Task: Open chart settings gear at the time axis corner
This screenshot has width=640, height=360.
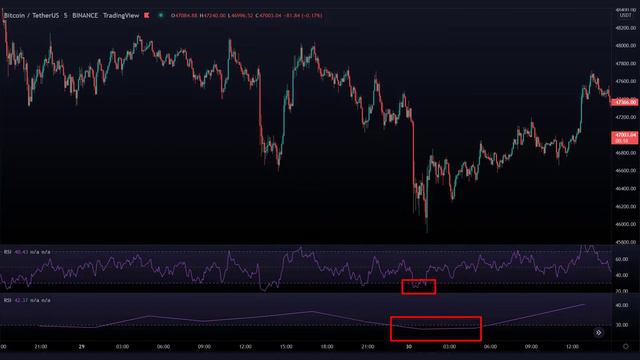Action: (x=625, y=347)
